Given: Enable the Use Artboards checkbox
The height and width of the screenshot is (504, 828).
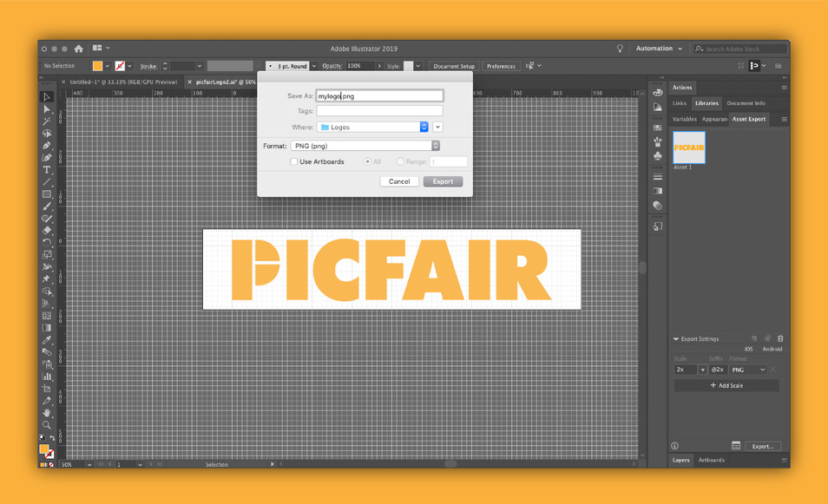Looking at the screenshot, I should (294, 161).
